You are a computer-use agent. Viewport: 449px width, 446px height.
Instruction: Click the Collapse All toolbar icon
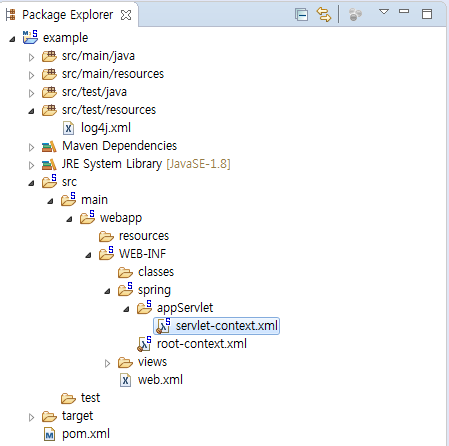(301, 15)
